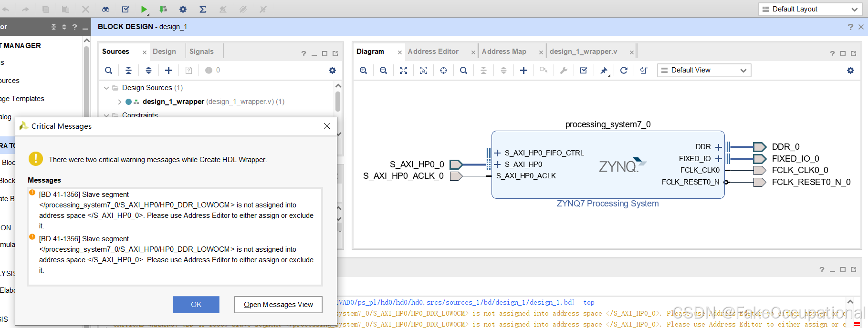The image size is (868, 328).
Task: Open Block Design help question mark
Action: tap(850, 27)
